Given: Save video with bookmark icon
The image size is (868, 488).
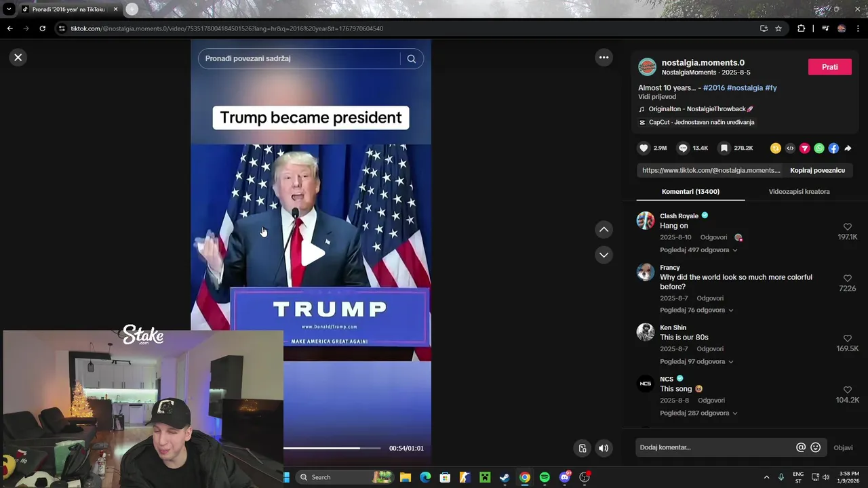Looking at the screenshot, I should pos(724,148).
